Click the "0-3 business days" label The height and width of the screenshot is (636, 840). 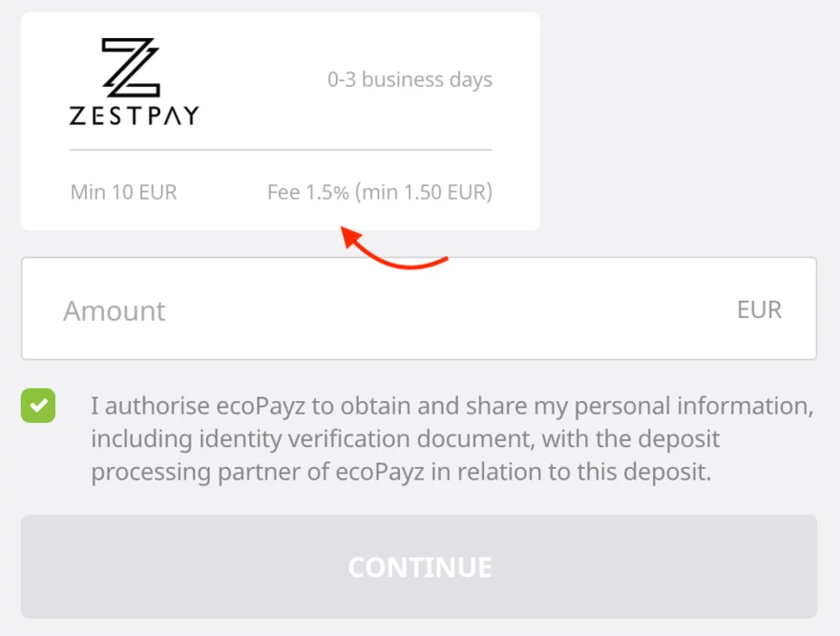tap(410, 79)
